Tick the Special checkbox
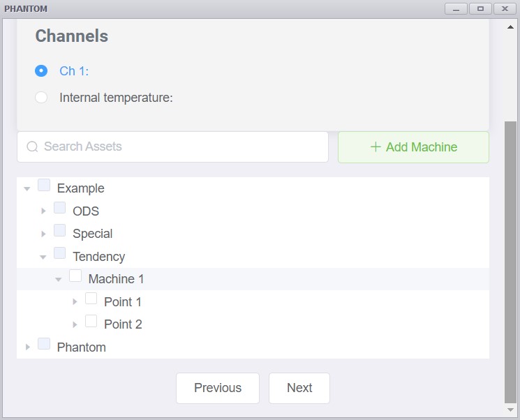Image resolution: width=520 pixels, height=420 pixels. click(x=59, y=231)
